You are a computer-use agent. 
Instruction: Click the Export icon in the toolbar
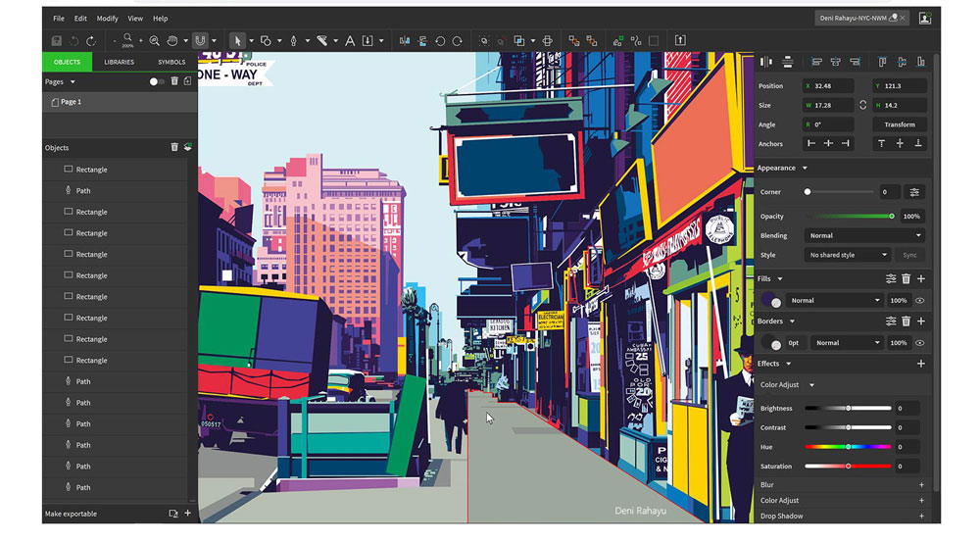pyautogui.click(x=680, y=40)
